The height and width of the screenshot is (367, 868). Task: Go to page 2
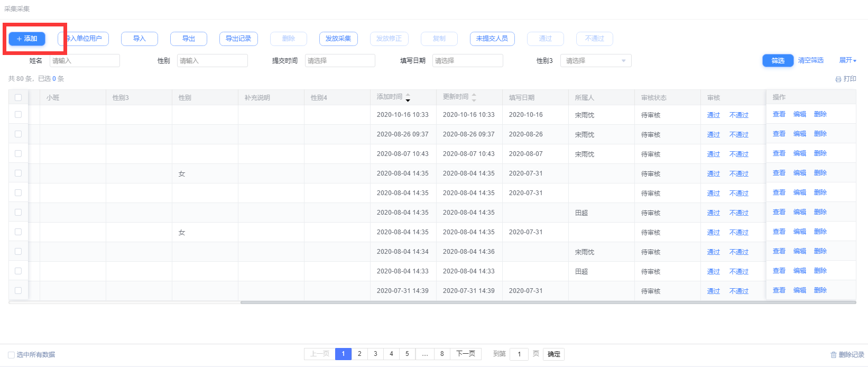pyautogui.click(x=359, y=354)
